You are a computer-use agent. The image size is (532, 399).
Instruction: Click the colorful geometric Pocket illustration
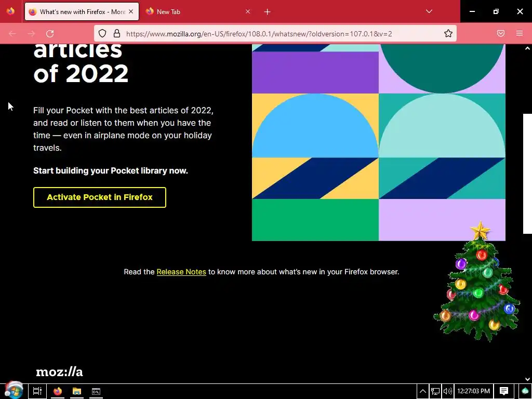[379, 142]
